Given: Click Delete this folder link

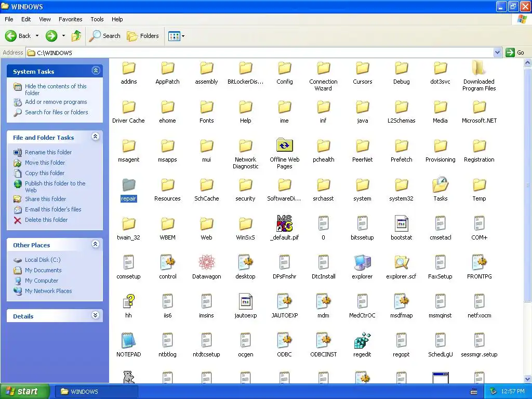Looking at the screenshot, I should 46,220.
